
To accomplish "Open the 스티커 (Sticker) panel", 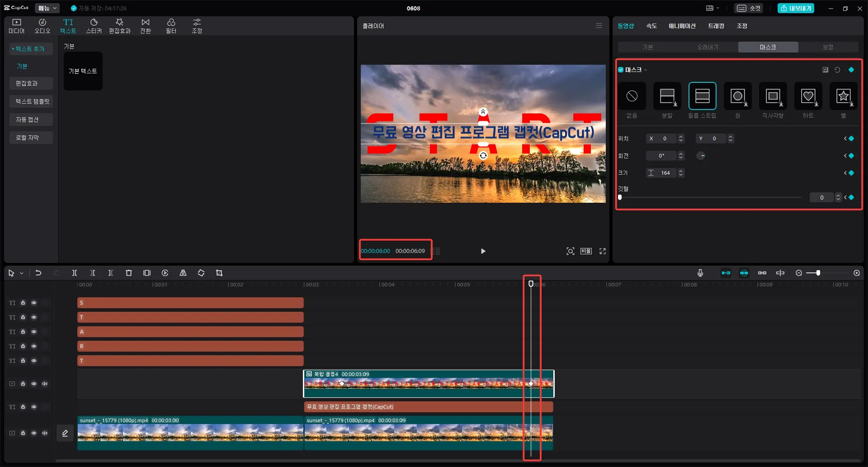I will point(94,26).
